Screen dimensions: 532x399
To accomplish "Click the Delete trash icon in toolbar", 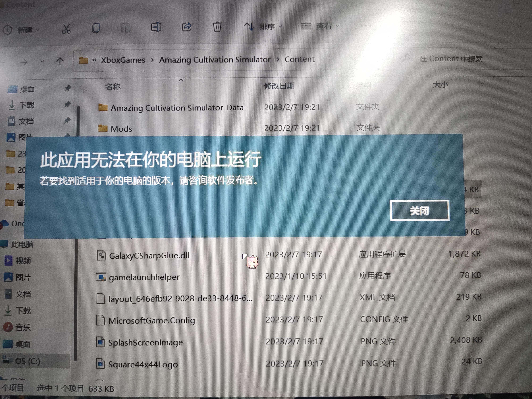I will [x=217, y=26].
